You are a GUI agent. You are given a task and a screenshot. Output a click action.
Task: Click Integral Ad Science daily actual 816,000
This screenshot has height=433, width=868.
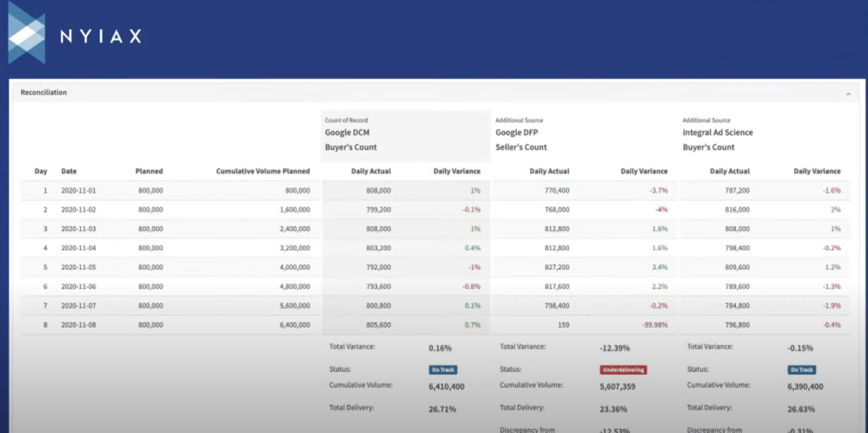(737, 210)
